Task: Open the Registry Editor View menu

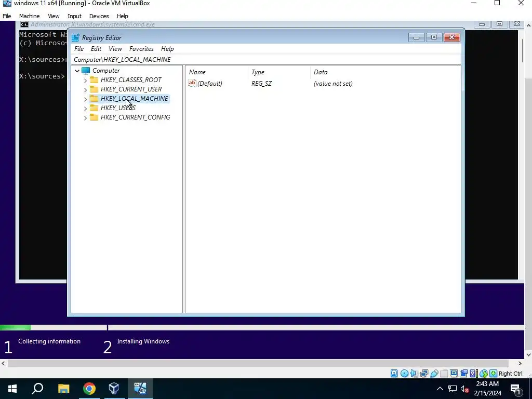Action: coord(115,49)
